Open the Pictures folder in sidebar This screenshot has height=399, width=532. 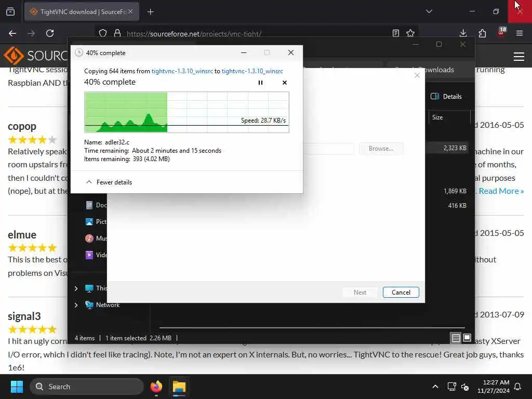point(96,221)
